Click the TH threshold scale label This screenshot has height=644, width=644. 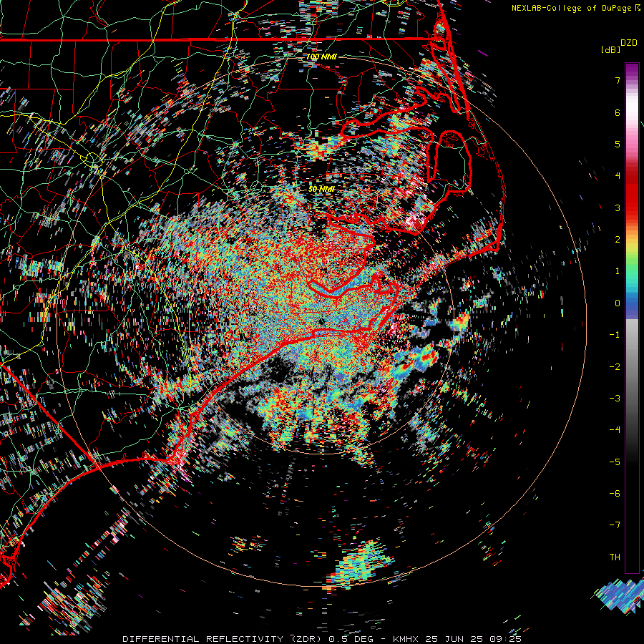click(615, 557)
